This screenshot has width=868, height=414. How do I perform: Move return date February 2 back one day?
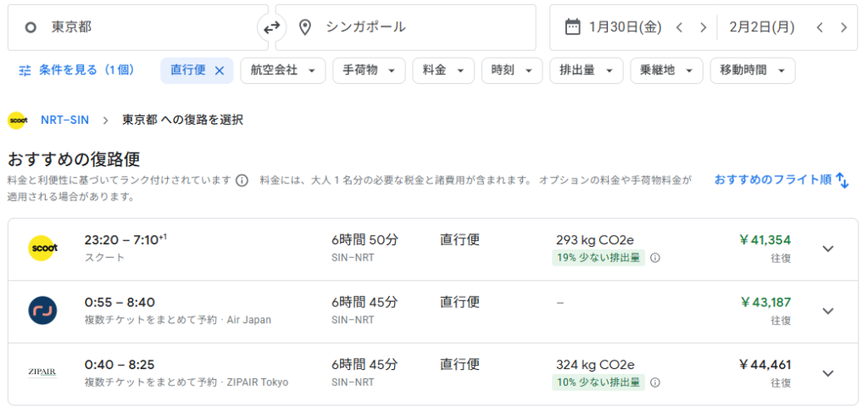point(820,27)
